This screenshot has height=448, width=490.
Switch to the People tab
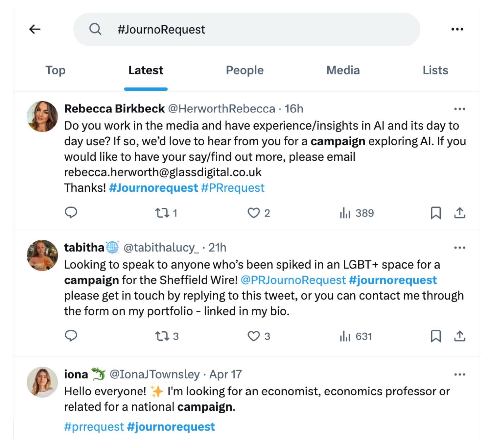click(x=244, y=70)
